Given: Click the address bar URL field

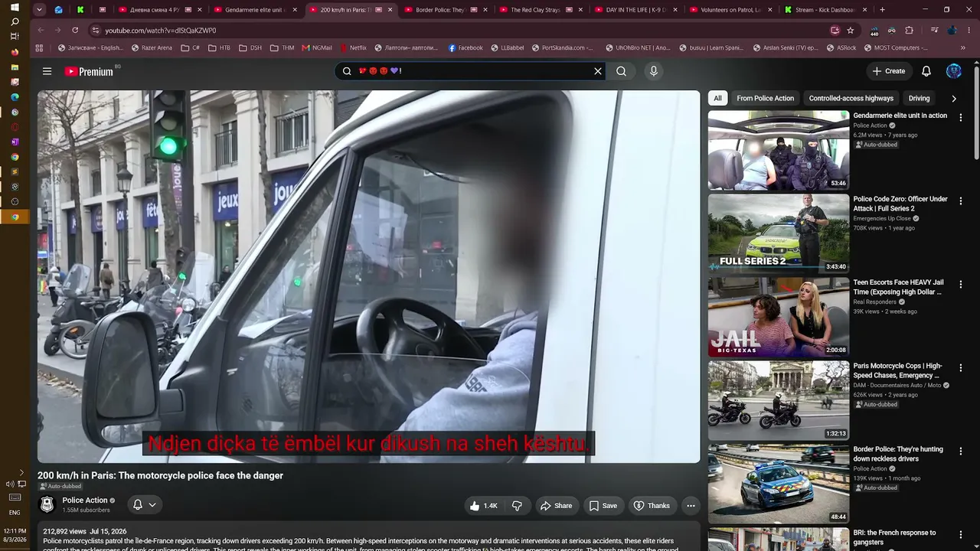Looking at the screenshot, I should click(x=459, y=30).
